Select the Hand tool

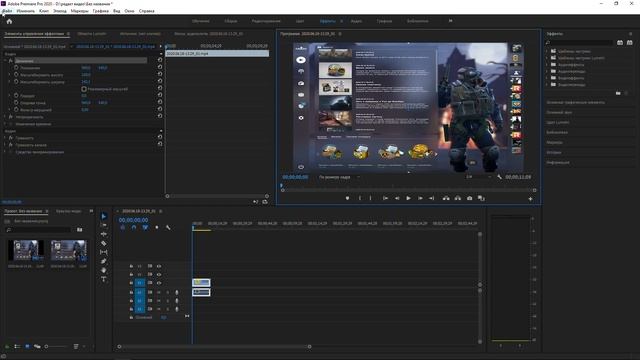[x=104, y=270]
